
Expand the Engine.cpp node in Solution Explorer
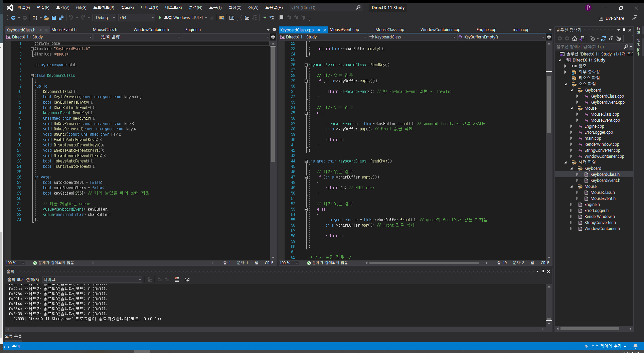coord(572,126)
